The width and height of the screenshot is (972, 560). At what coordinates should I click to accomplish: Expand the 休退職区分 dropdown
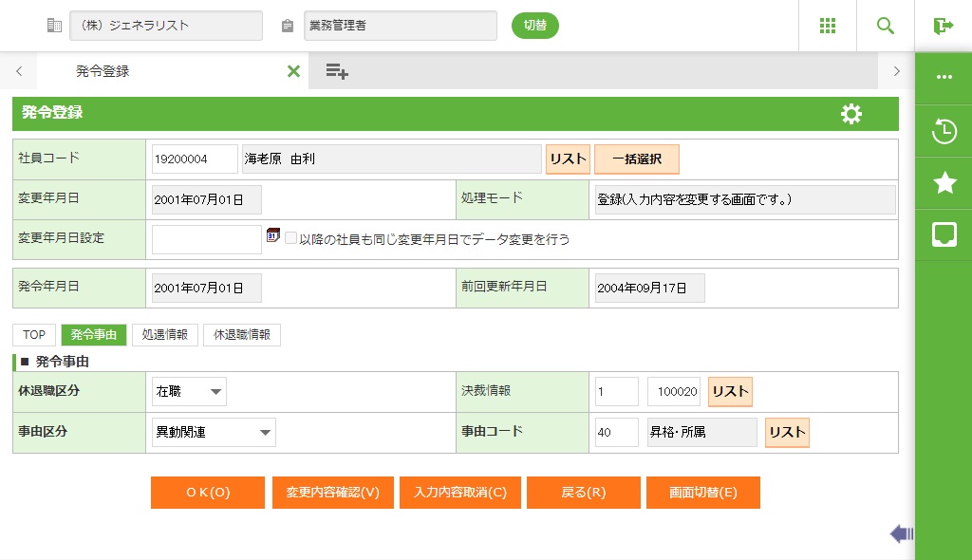click(x=190, y=391)
